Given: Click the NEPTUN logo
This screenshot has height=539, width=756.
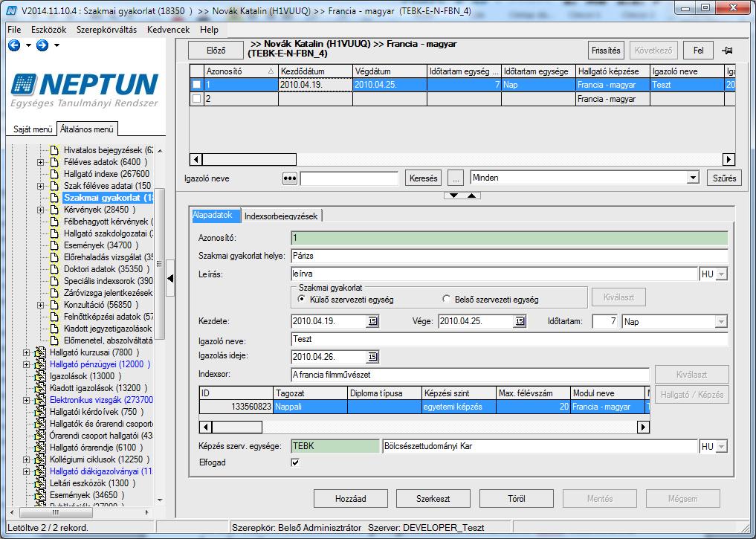Looking at the screenshot, I should pos(85,90).
